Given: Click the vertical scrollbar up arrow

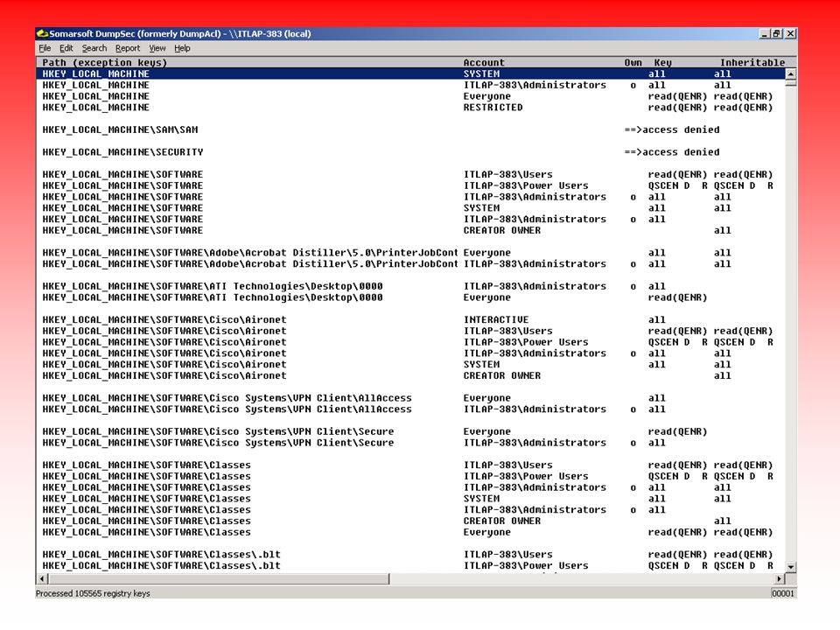Looking at the screenshot, I should click(790, 73).
